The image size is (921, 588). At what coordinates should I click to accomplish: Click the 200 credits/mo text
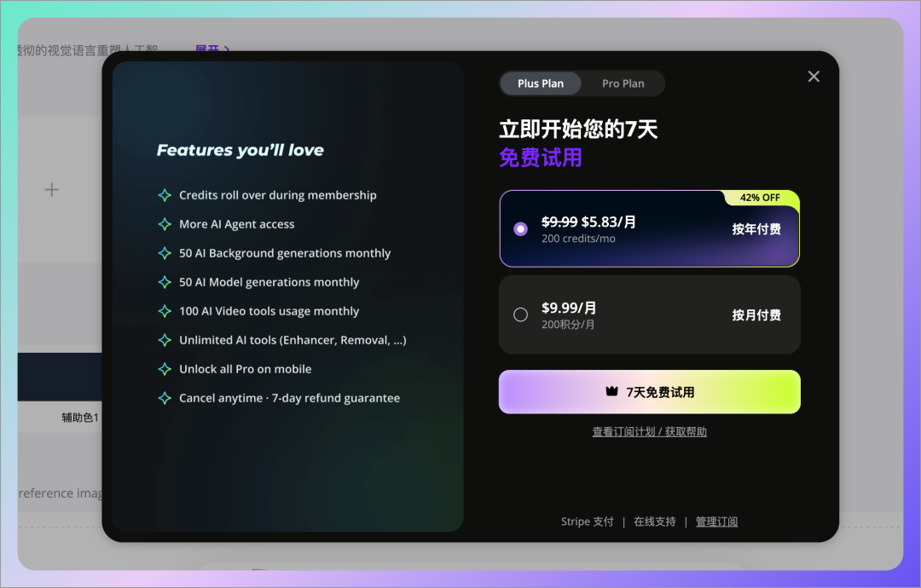coord(578,239)
